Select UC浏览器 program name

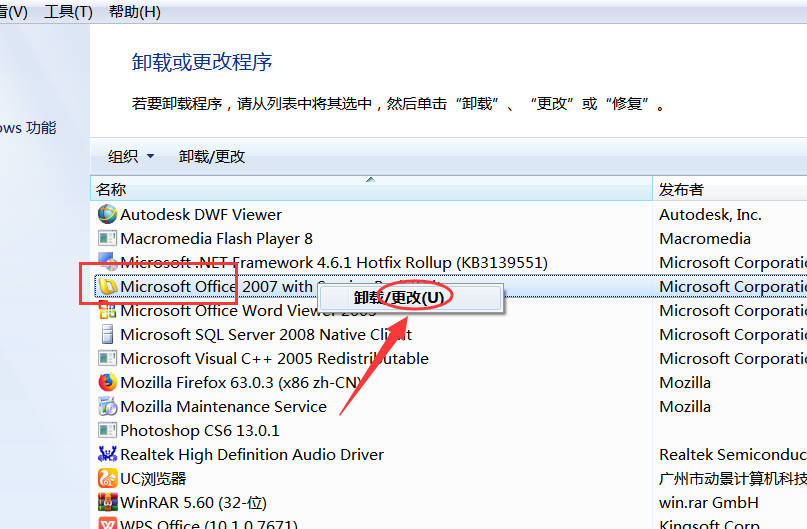click(x=153, y=479)
